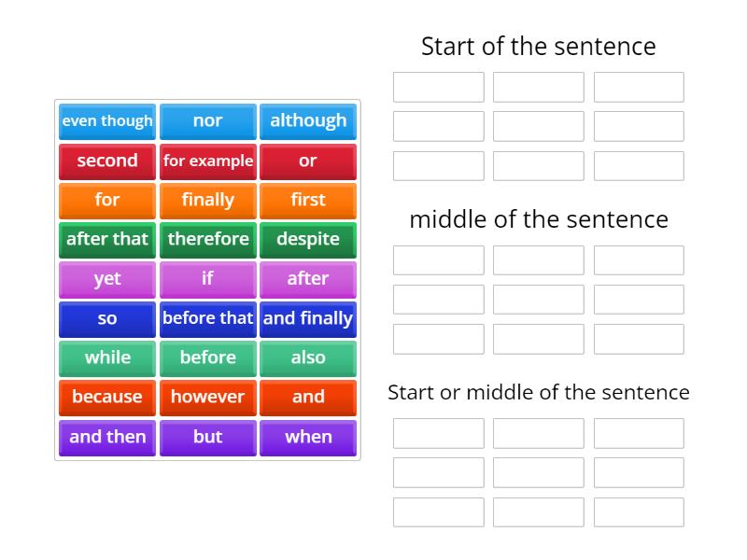The height and width of the screenshot is (560, 747).
Task: Select the 'nor' word tile
Action: click(207, 121)
